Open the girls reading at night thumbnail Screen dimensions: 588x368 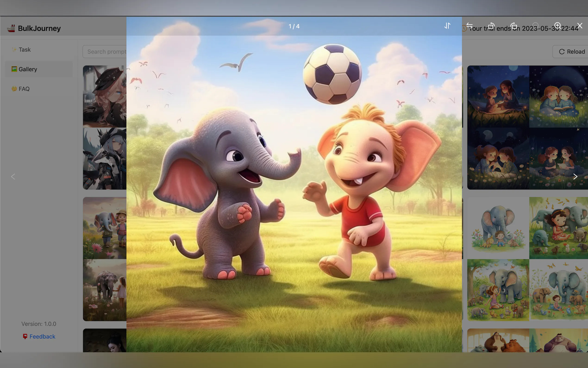528,127
